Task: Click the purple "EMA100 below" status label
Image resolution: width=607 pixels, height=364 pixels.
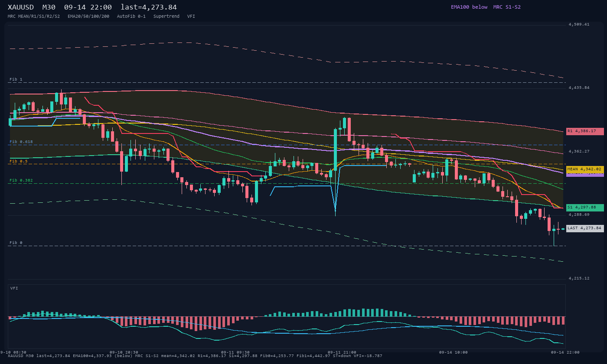Action: coord(469,7)
